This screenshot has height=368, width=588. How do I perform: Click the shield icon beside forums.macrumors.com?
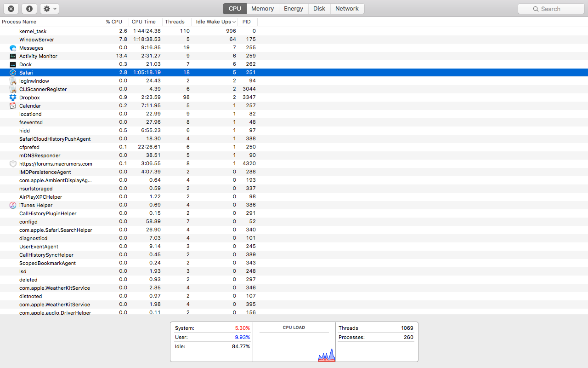[x=13, y=164]
